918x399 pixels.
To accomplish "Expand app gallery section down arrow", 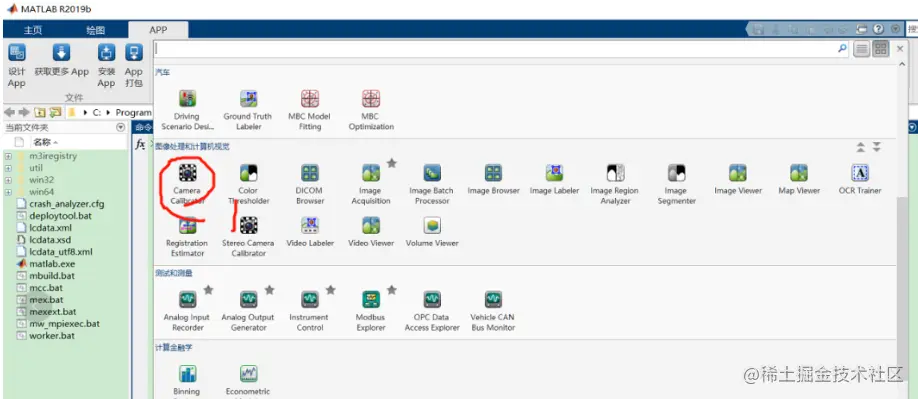I will [876, 147].
